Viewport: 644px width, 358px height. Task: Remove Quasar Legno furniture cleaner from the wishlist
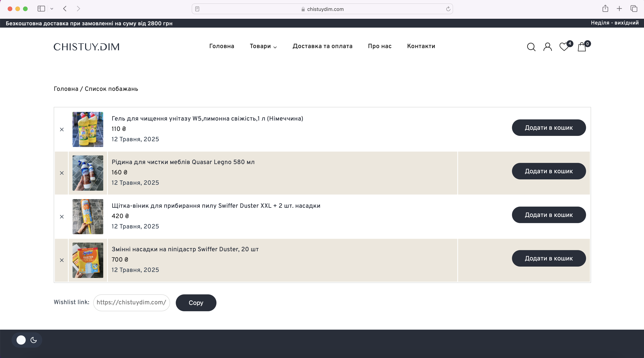[x=62, y=173]
